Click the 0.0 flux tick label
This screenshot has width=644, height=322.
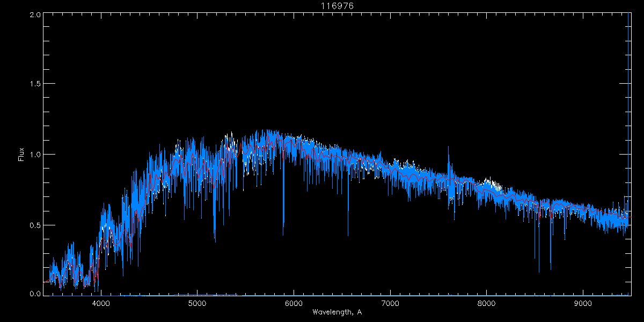[x=34, y=294]
